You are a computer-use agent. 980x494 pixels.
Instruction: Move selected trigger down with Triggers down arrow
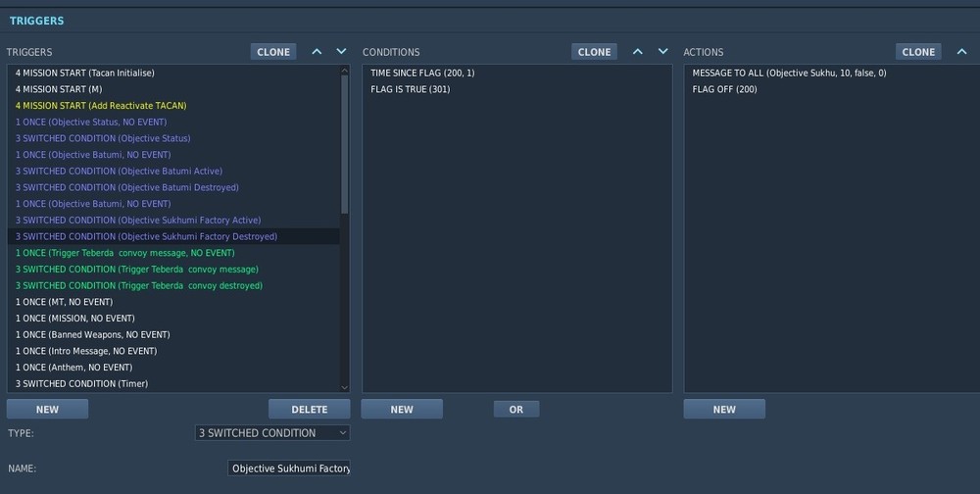341,51
